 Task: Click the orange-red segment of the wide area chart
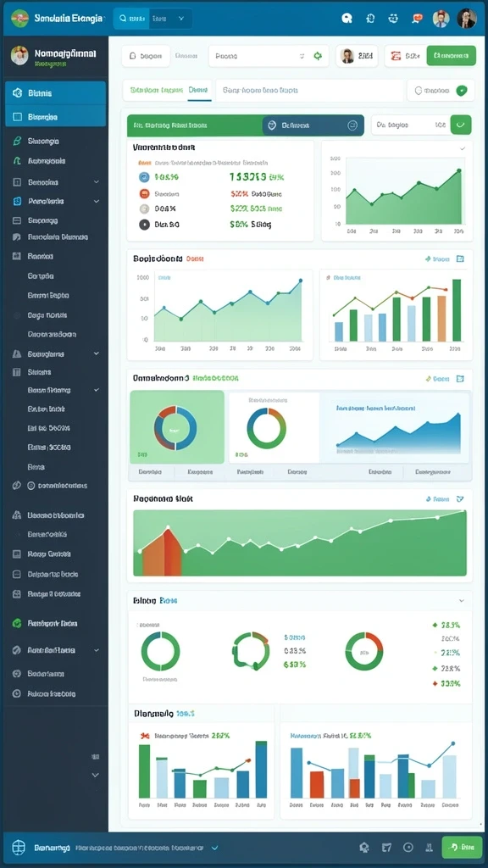point(162,554)
